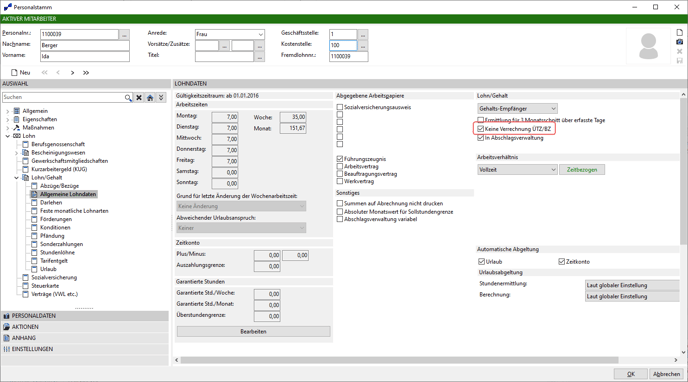Toggle Führungszeugnis checkbox
This screenshot has height=382, width=688.
[x=340, y=159]
